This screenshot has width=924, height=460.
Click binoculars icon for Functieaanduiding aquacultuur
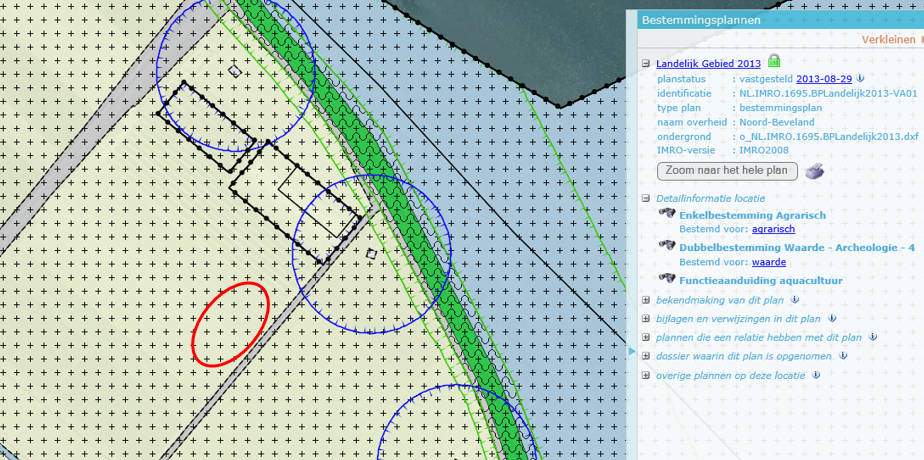(667, 279)
